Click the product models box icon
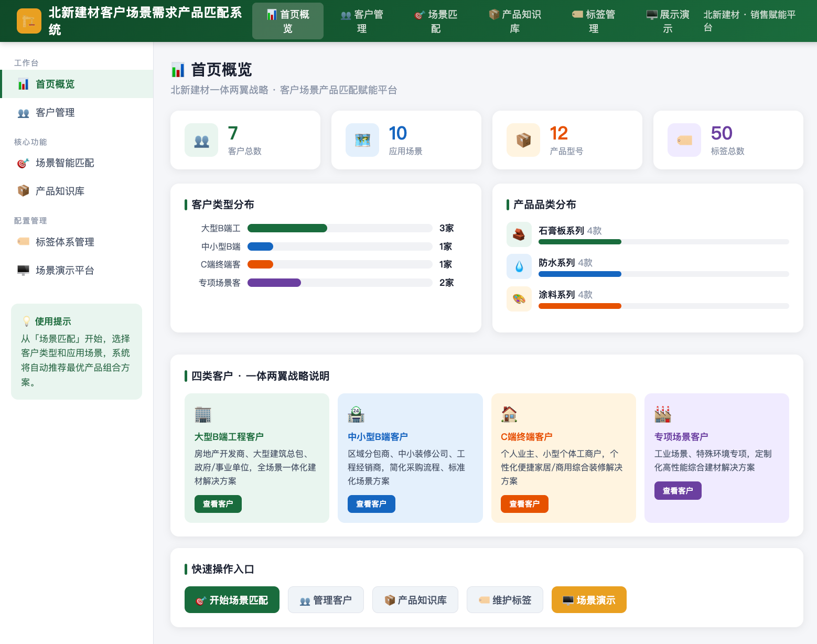Screen dimensions: 817x644 [523, 140]
